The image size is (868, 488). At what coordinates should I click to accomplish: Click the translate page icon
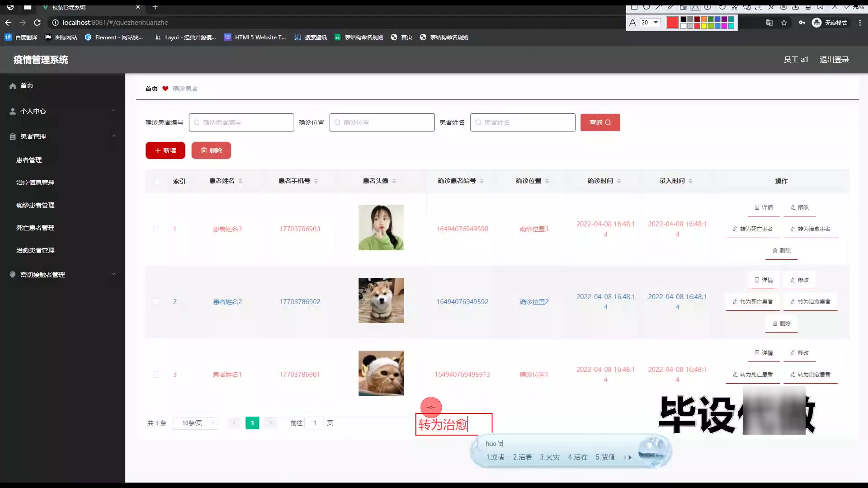coord(769,23)
